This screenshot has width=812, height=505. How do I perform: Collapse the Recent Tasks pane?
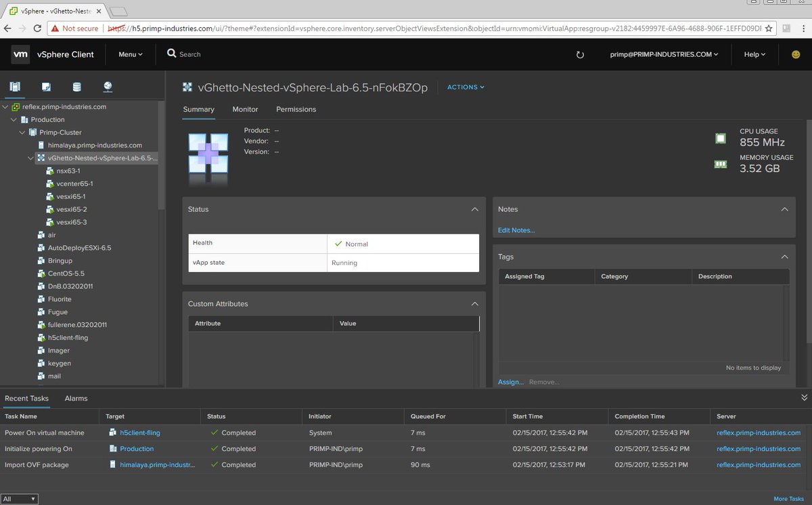[x=804, y=397]
